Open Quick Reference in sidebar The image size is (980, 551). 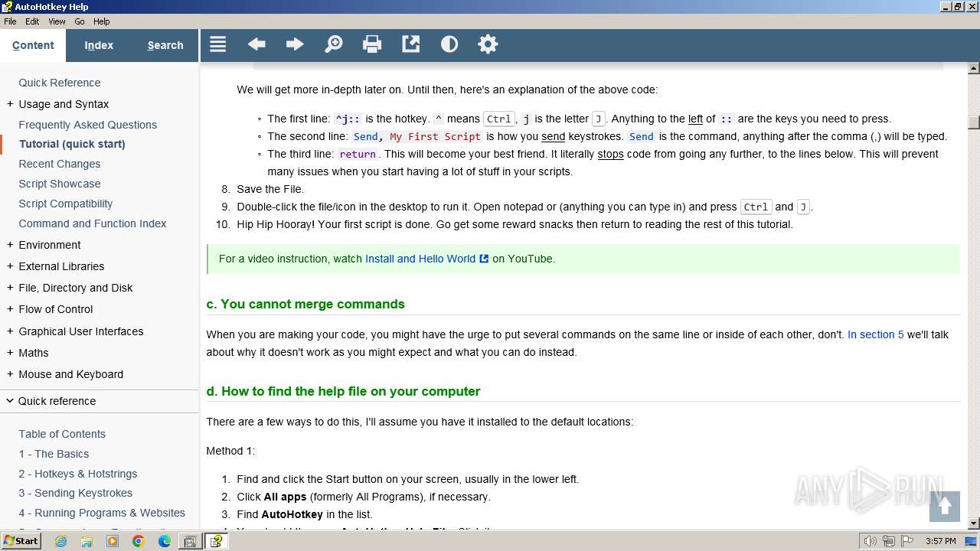[60, 83]
